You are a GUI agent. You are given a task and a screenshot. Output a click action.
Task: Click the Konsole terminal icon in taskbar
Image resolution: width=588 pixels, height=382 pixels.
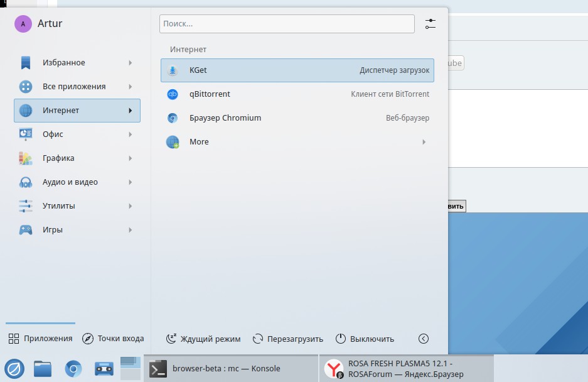click(158, 369)
